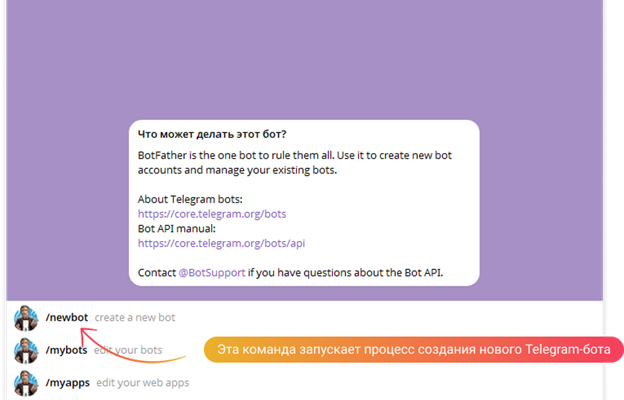Select the /newbot command
The image size is (624, 400).
66,318
